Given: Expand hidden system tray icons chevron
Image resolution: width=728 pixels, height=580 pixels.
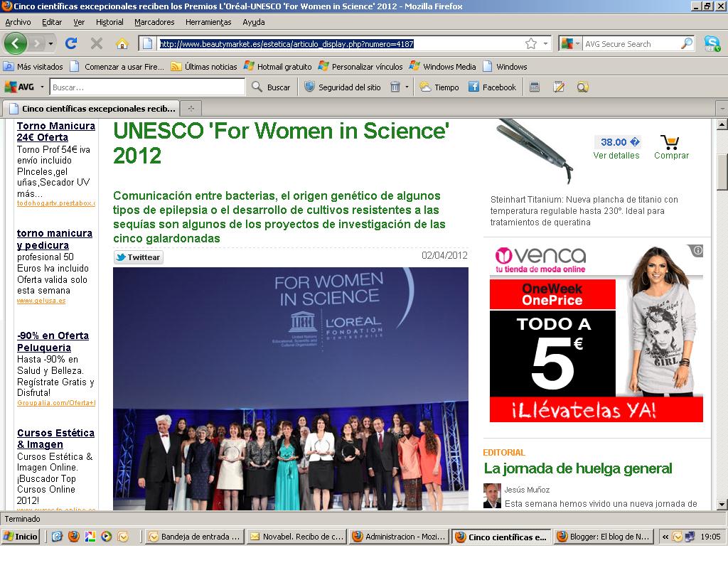Looking at the screenshot, I should point(665,537).
